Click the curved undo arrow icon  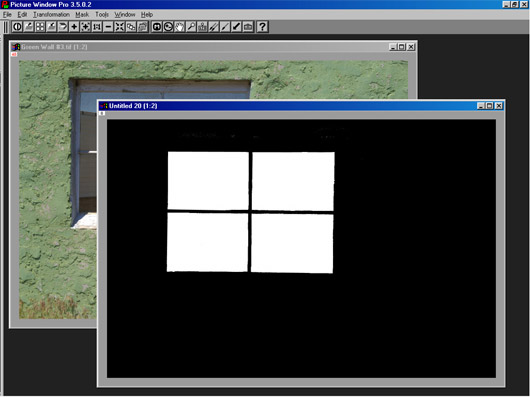[x=63, y=27]
